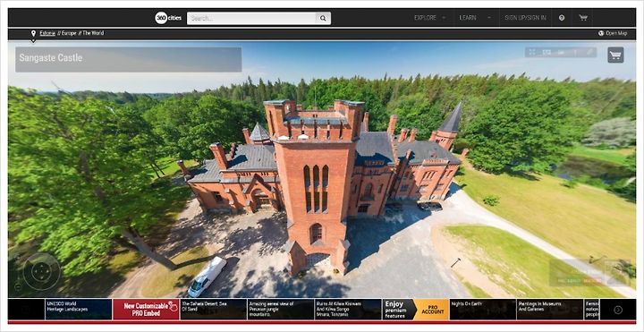Viewport: 644px width, 332px height.
Task: Open The Sahara Desert Sea Of Sand thumbnail
Action: pos(213,310)
